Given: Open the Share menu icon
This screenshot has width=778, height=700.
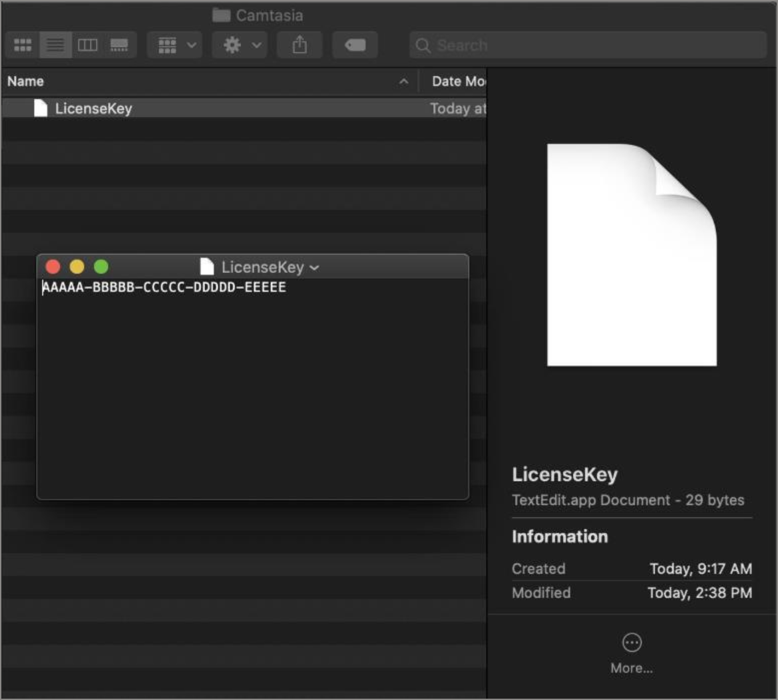Looking at the screenshot, I should coord(299,45).
